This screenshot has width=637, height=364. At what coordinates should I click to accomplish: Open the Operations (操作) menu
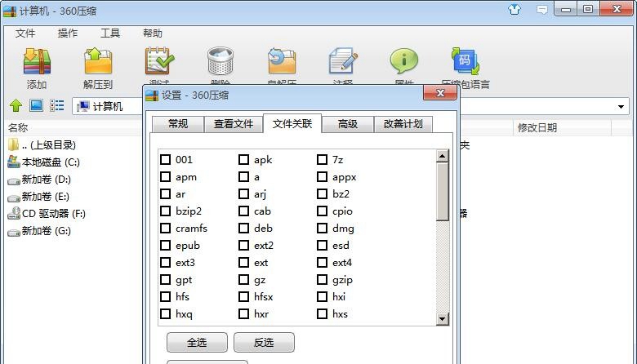point(68,33)
